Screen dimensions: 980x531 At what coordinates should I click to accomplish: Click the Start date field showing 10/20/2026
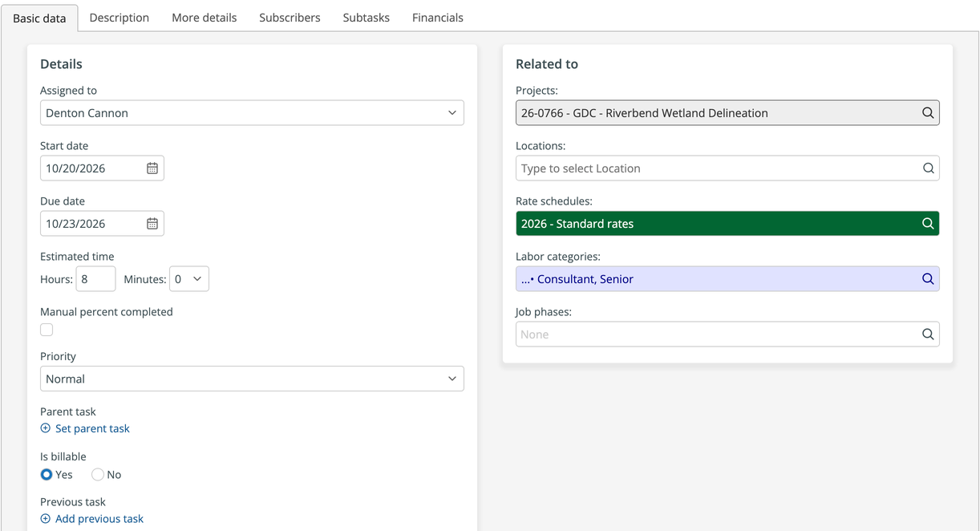coord(102,168)
